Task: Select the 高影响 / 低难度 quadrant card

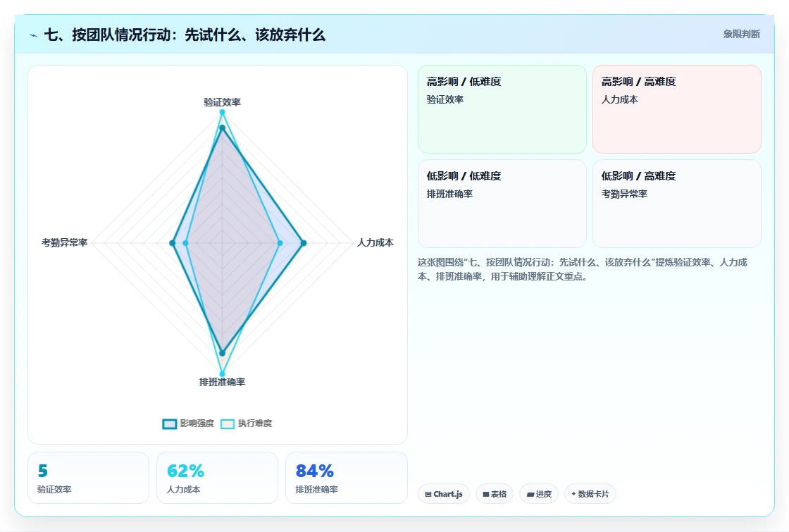Action: pos(502,109)
